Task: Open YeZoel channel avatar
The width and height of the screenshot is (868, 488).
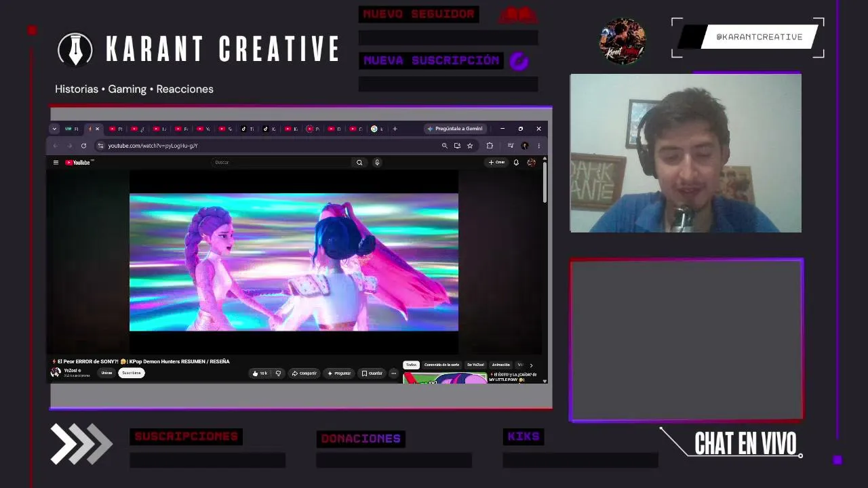Action: [56, 373]
